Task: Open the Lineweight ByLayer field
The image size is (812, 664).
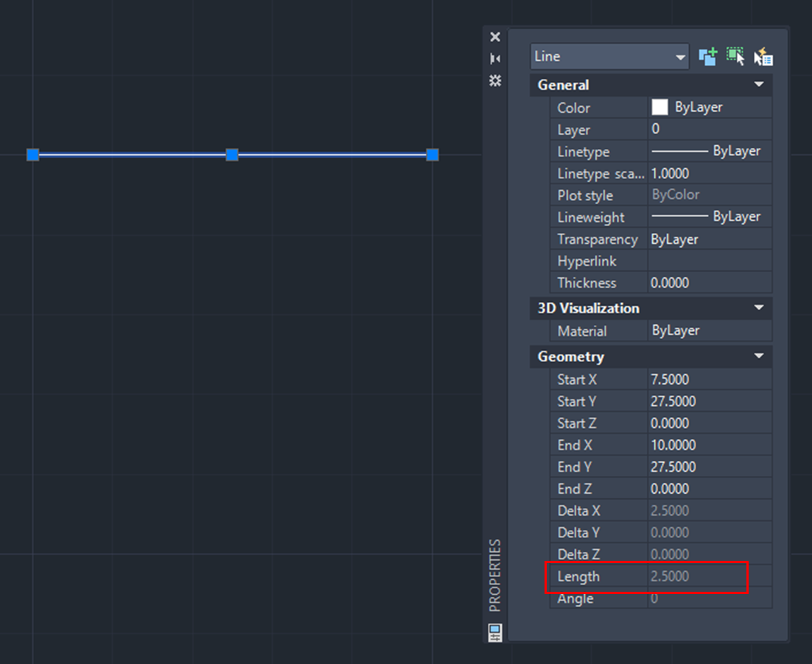Action: pyautogui.click(x=710, y=217)
